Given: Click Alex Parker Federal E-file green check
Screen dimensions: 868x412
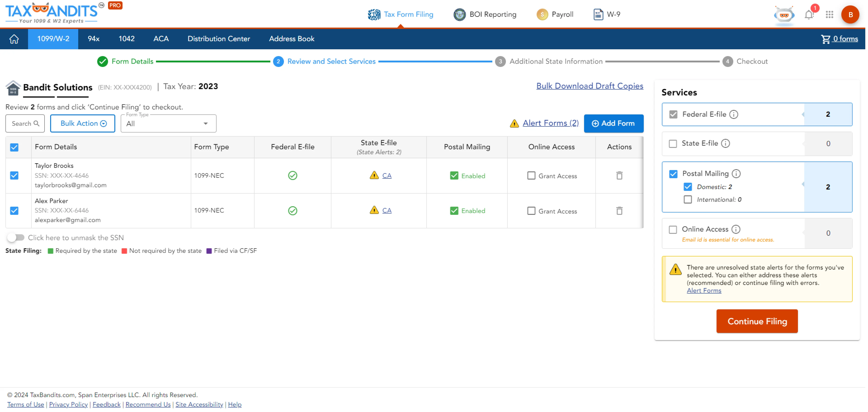Looking at the screenshot, I should tap(292, 211).
